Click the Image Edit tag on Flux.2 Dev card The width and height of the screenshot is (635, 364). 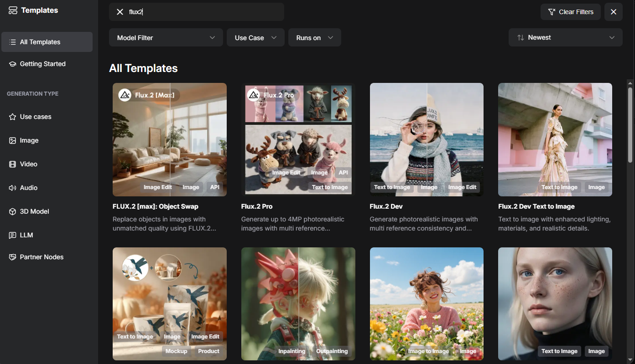click(x=462, y=187)
